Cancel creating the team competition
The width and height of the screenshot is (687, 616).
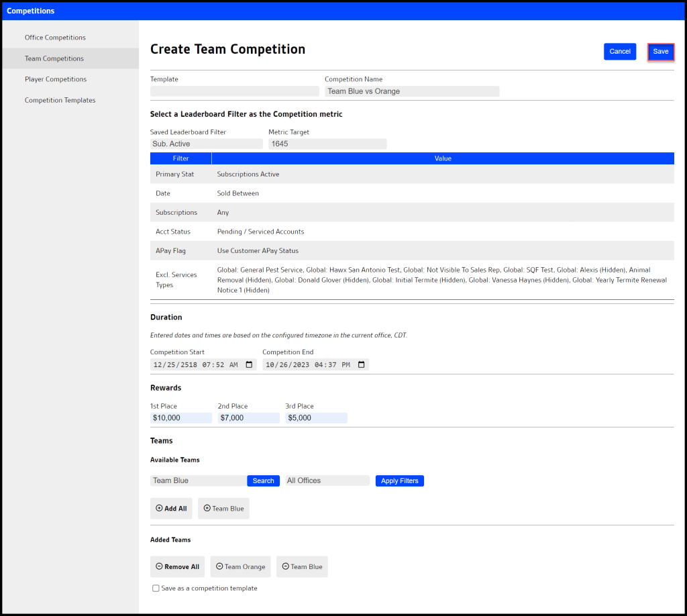click(x=619, y=52)
